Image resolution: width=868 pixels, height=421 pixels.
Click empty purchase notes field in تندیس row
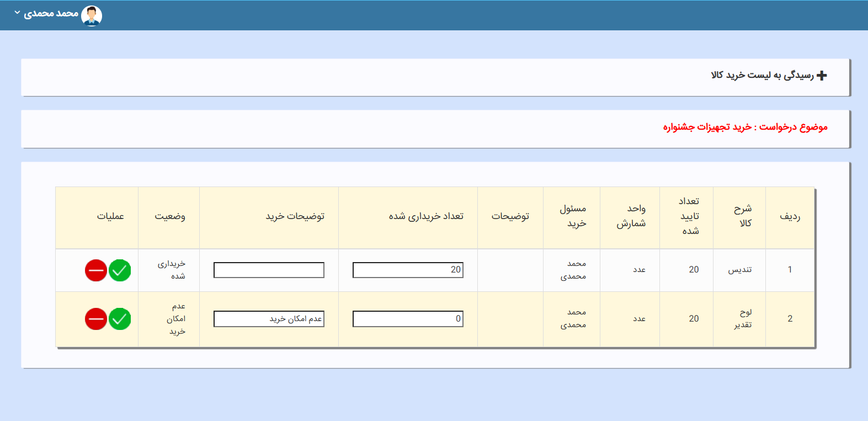(269, 270)
